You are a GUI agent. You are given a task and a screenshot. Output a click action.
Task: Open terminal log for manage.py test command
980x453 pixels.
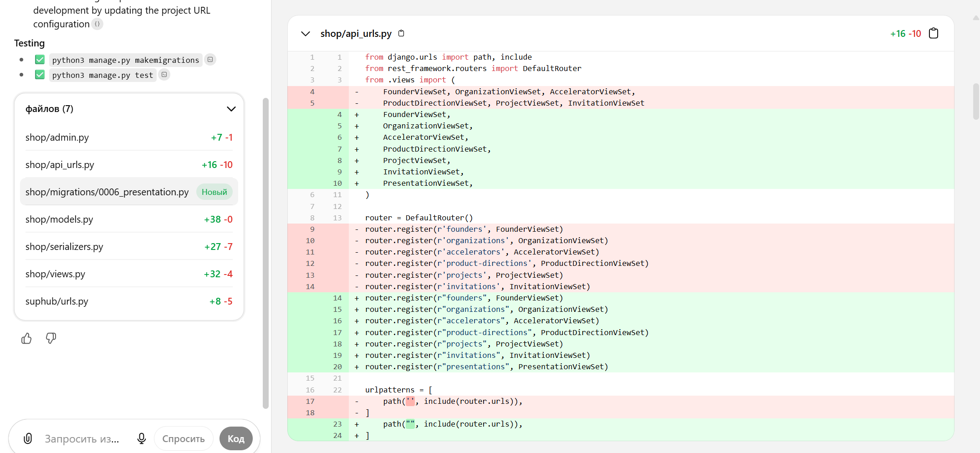point(164,75)
